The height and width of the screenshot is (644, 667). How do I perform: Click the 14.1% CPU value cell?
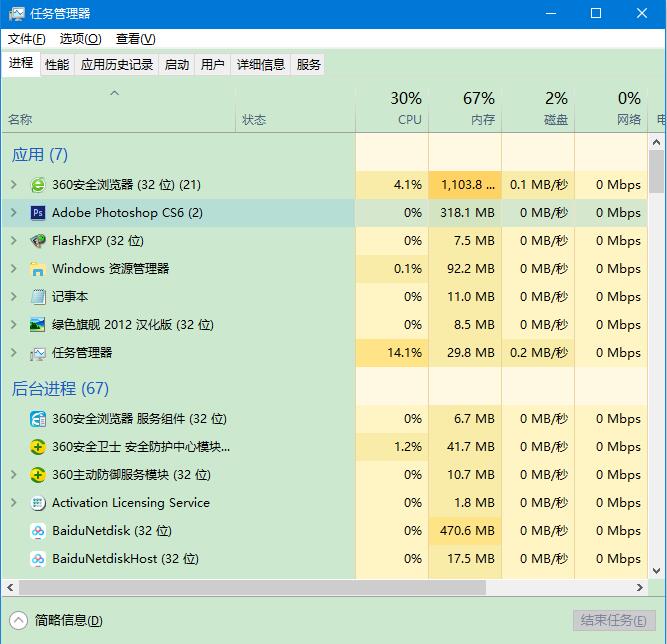[392, 353]
